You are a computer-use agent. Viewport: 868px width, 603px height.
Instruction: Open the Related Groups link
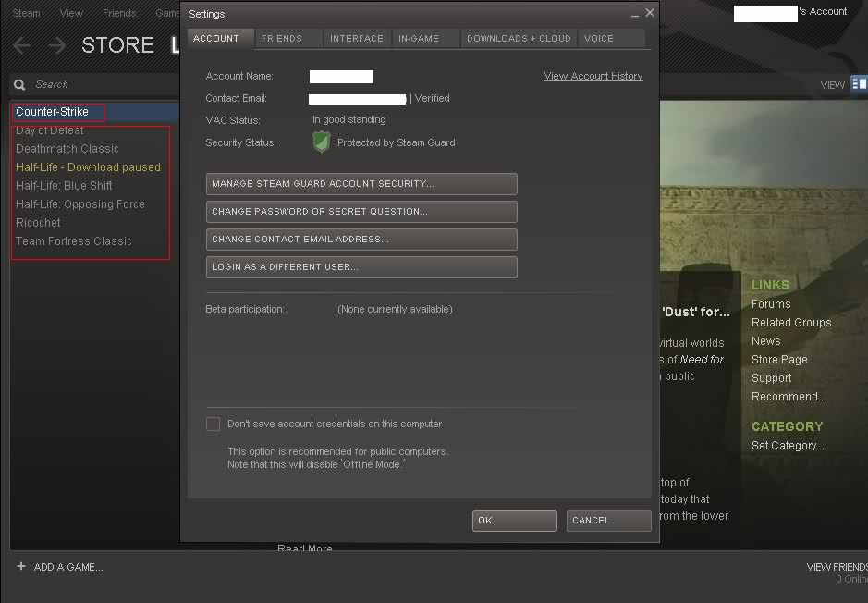click(x=791, y=322)
